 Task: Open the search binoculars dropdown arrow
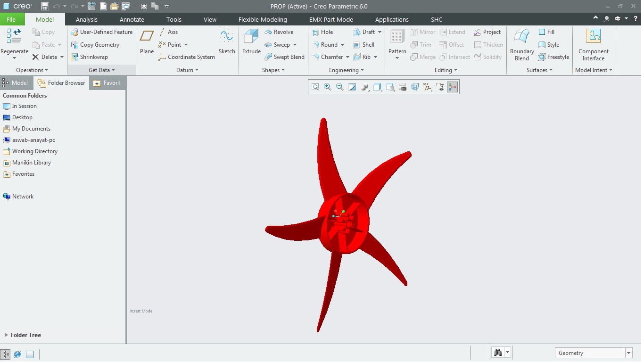tap(507, 353)
